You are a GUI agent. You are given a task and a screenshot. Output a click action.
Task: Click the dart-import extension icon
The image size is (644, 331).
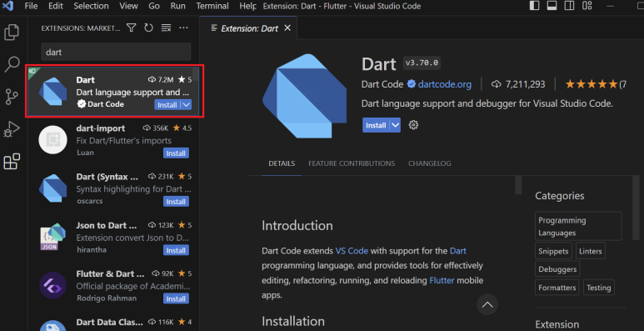(52, 140)
